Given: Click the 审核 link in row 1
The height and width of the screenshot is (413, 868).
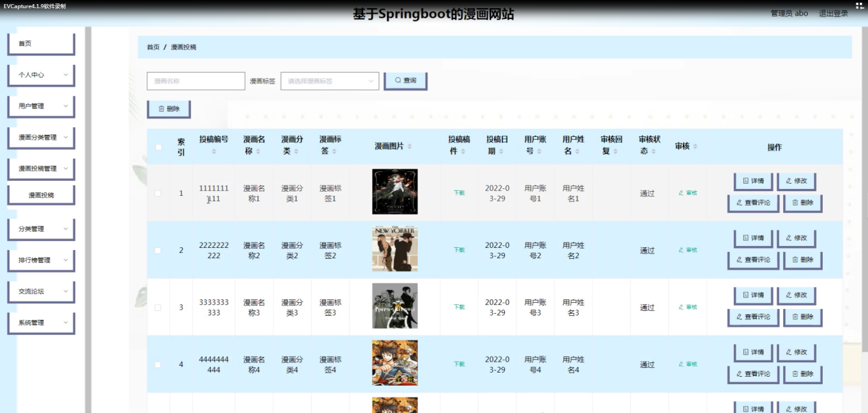Looking at the screenshot, I should (x=688, y=193).
